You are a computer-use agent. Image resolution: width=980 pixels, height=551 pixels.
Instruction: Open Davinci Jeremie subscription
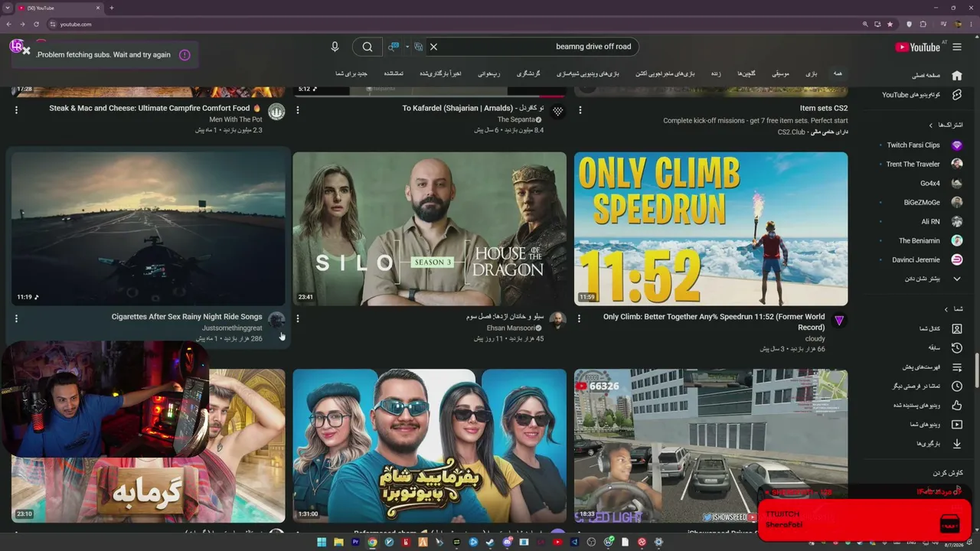tap(925, 259)
